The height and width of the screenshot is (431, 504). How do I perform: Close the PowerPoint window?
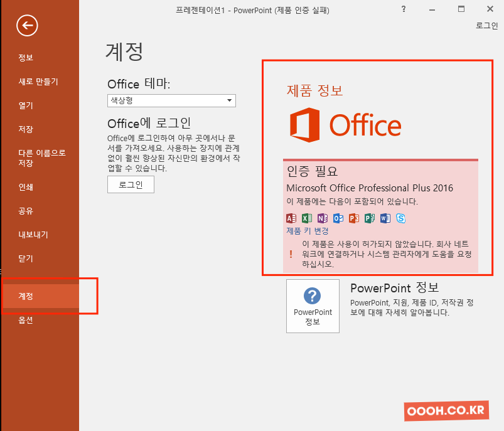point(490,9)
